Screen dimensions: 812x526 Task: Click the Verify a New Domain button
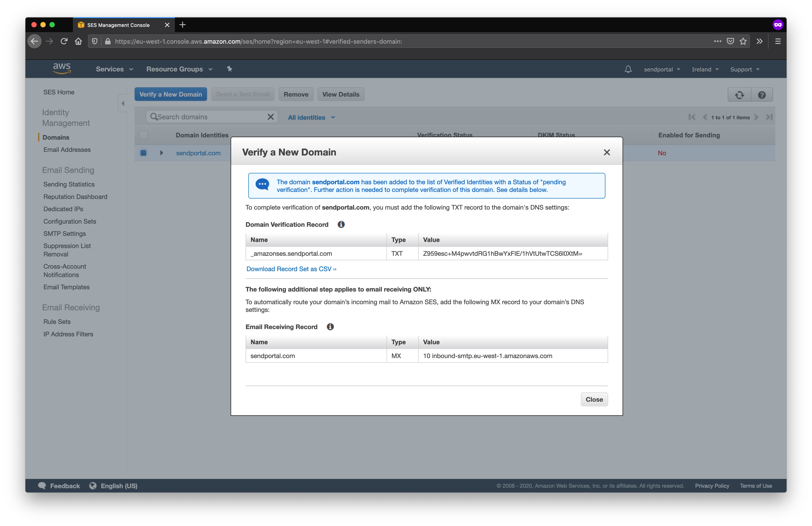coord(170,94)
